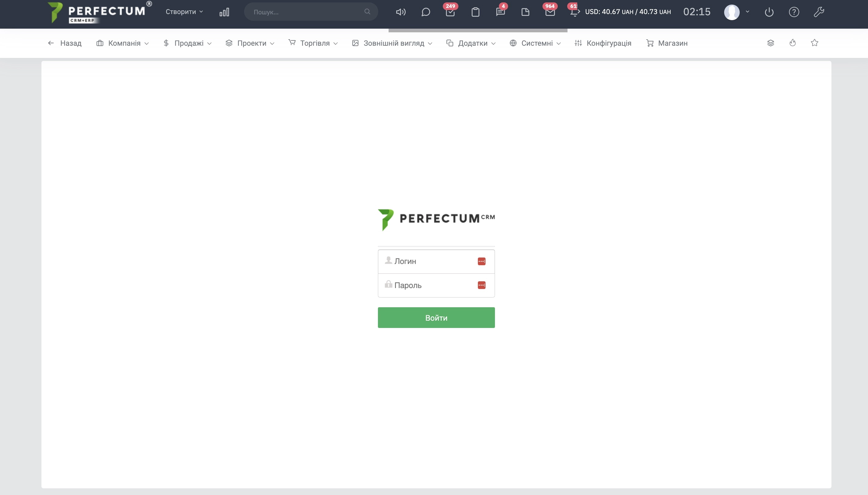Click the user avatar picture
868x495 pixels.
pos(732,12)
